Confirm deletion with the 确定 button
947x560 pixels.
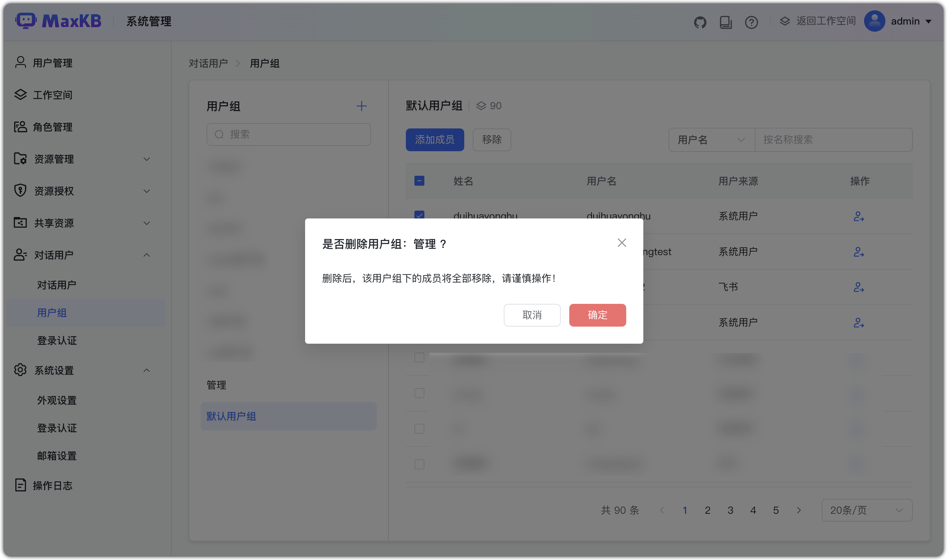tap(597, 315)
